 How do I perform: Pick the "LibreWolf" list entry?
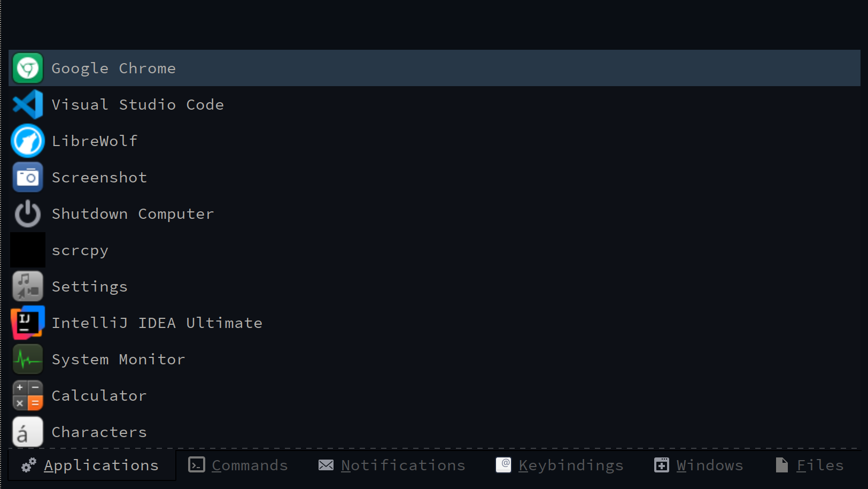coord(435,141)
